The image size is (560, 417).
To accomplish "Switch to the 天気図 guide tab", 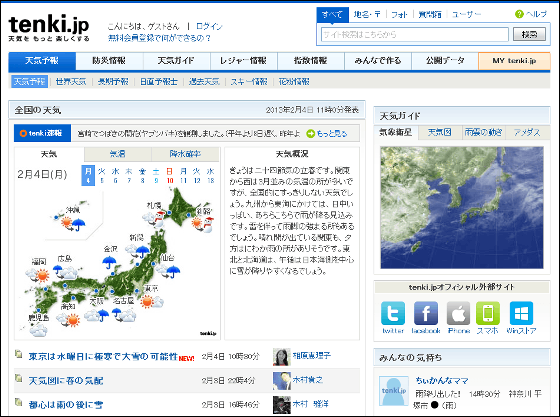I will tap(440, 132).
